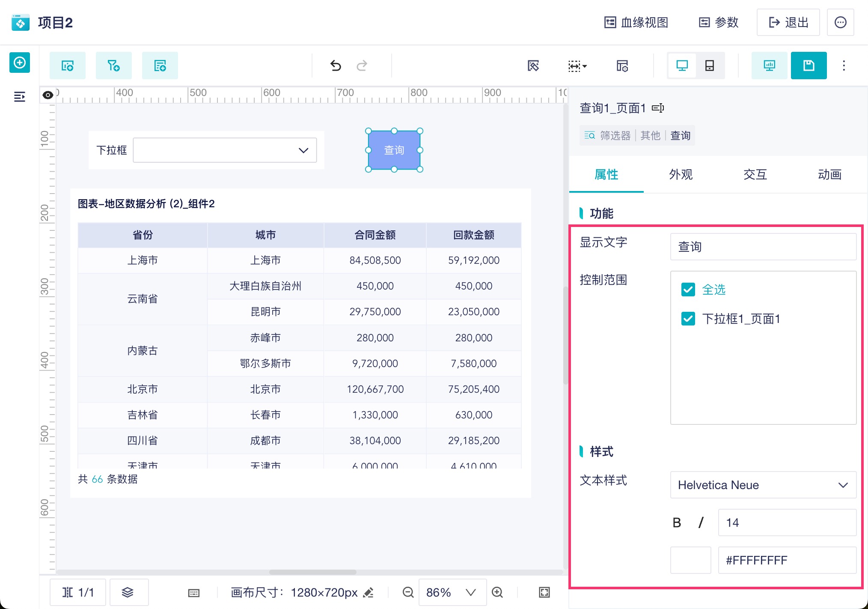Screen dimensions: 868x609
Task: Click the save icon in toolbar
Action: pyautogui.click(x=808, y=66)
